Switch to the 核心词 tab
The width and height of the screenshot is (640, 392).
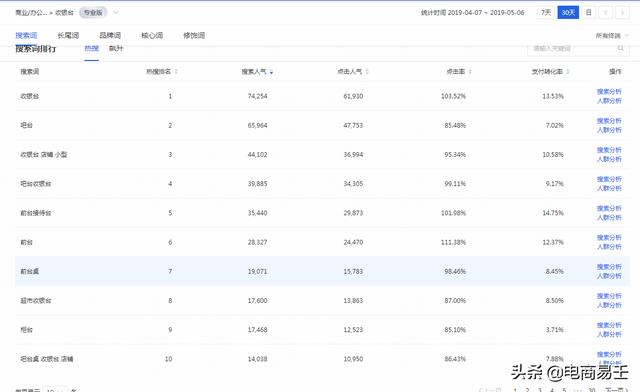tap(152, 36)
